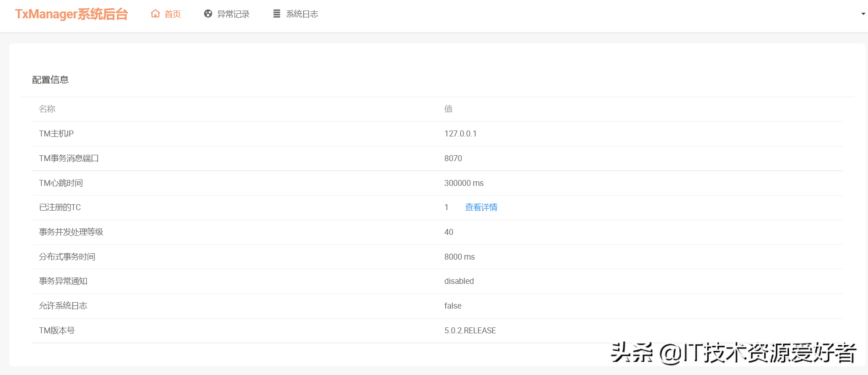Select the 40 concurrency level value

pos(448,232)
